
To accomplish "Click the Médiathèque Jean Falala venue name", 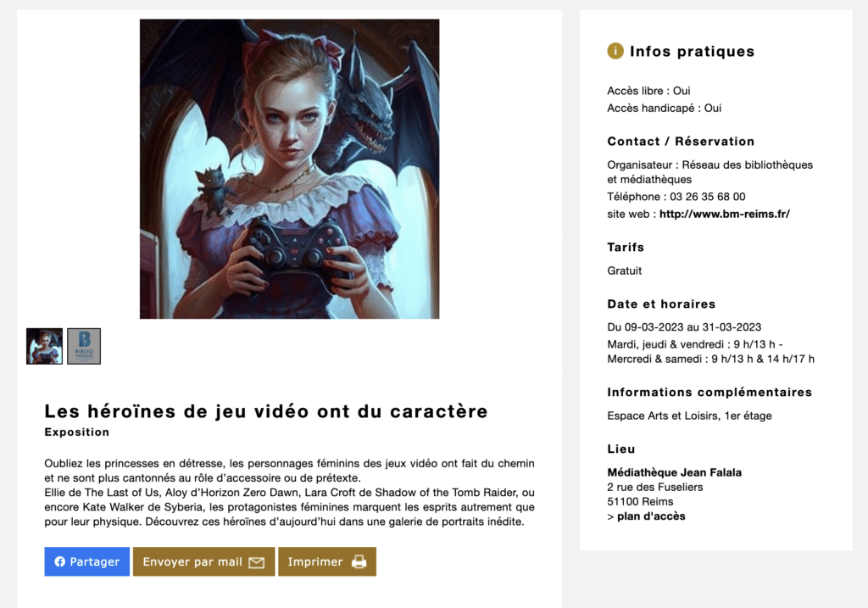I will tap(674, 472).
